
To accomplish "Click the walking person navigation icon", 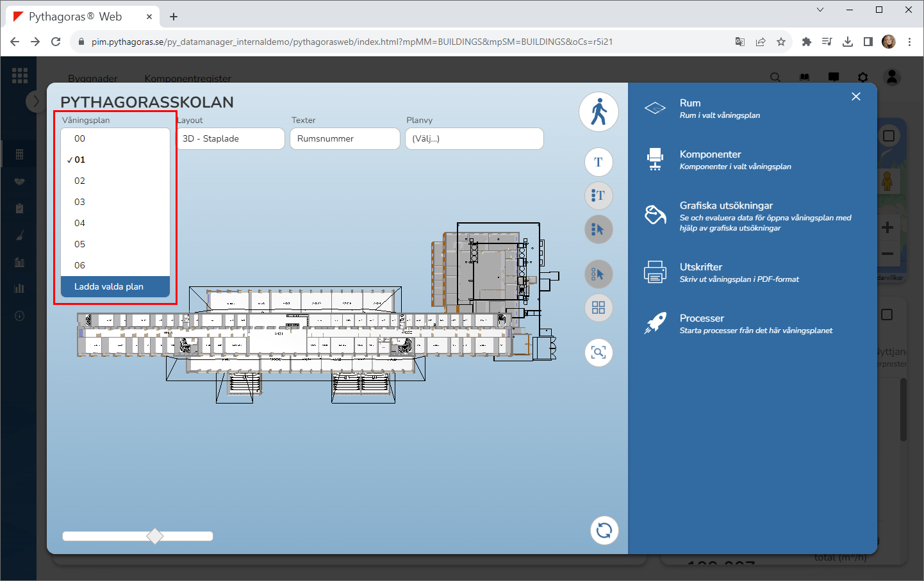I will tap(598, 112).
